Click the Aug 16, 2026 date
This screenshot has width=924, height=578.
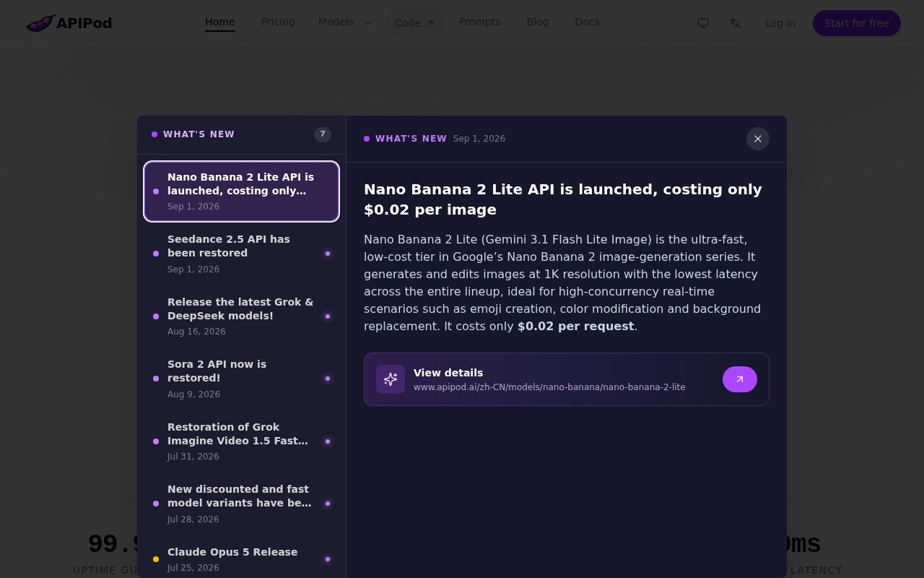coord(196,332)
